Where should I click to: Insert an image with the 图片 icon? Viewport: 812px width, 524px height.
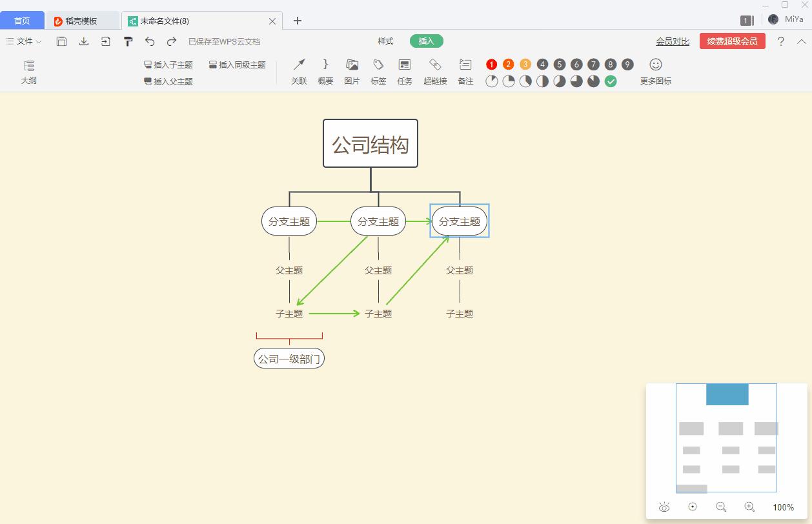(351, 71)
